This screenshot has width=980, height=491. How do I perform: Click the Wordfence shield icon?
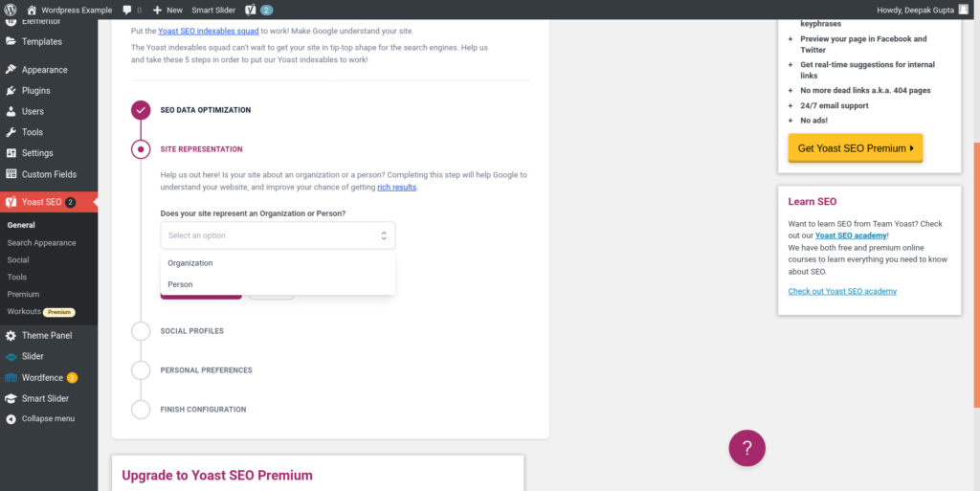click(11, 377)
